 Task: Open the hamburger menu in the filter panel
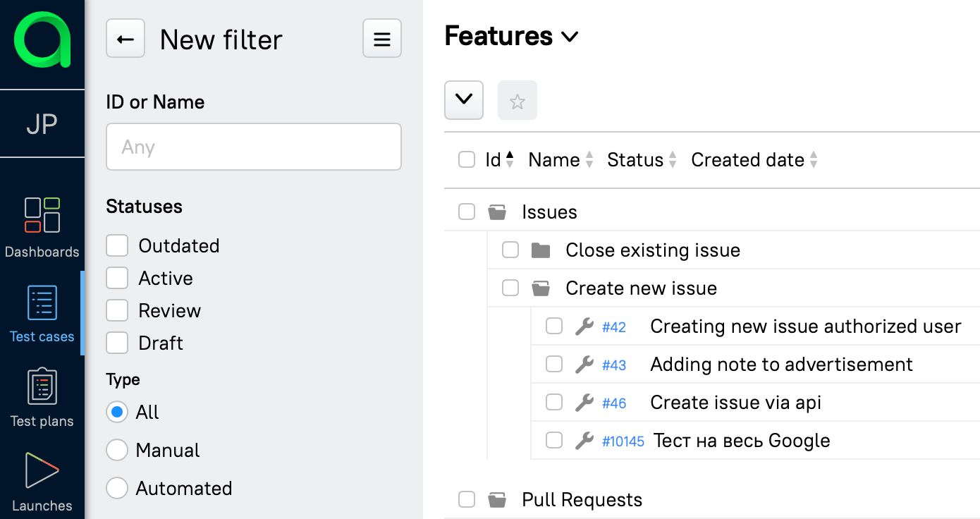[x=381, y=39]
